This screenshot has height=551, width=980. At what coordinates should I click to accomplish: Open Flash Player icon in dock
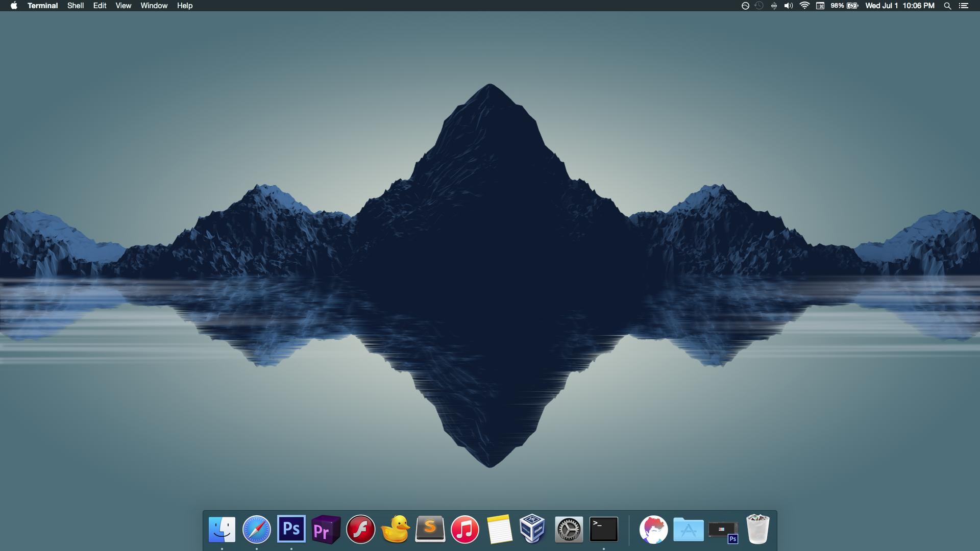coord(360,530)
